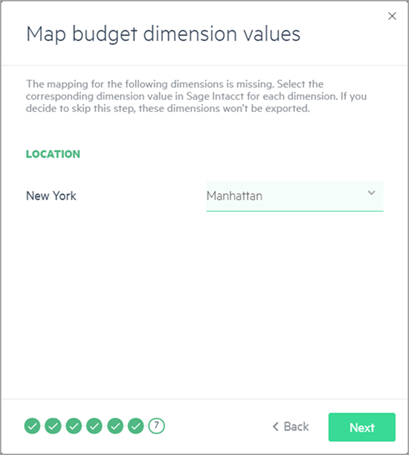Click the Manhattan text in the field

tap(234, 196)
